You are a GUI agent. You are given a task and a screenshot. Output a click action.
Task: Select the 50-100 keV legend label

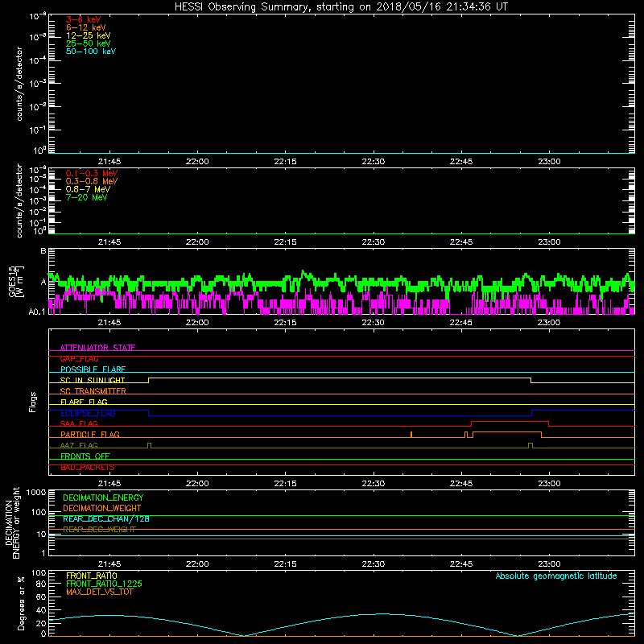point(91,52)
